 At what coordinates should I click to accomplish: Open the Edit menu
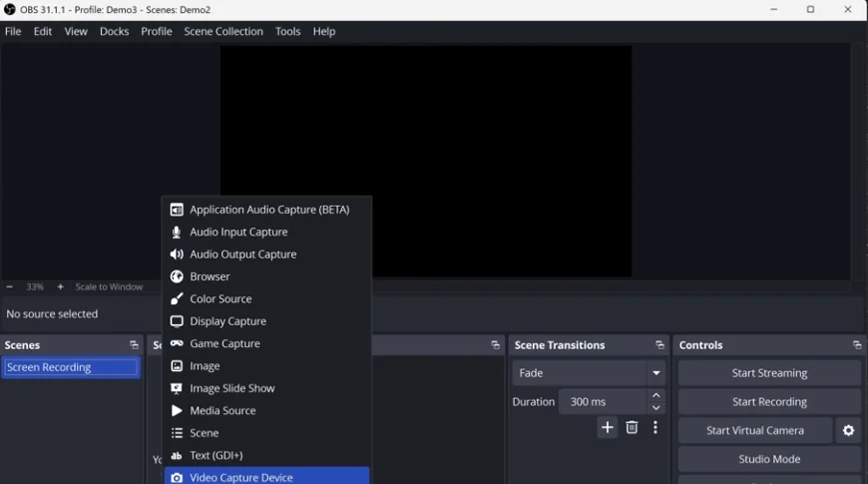43,32
